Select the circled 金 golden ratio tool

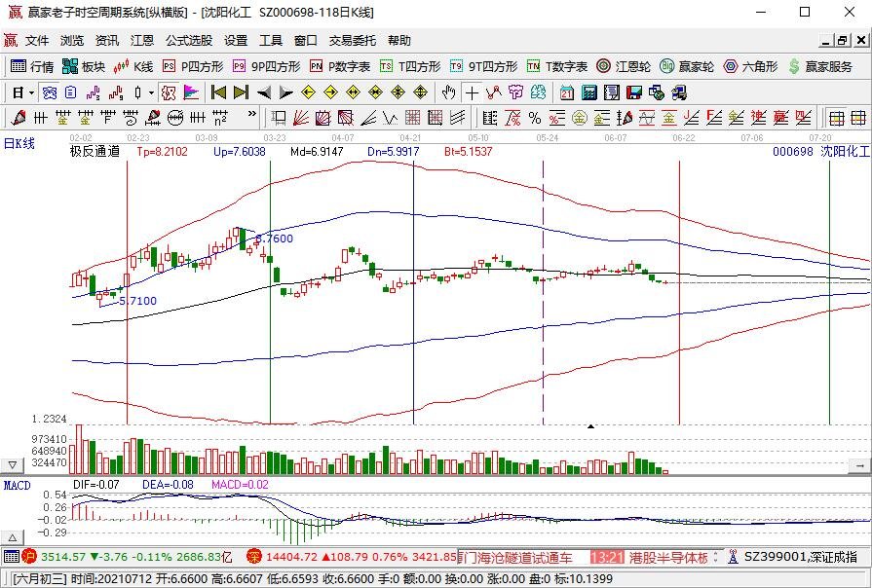tap(579, 117)
